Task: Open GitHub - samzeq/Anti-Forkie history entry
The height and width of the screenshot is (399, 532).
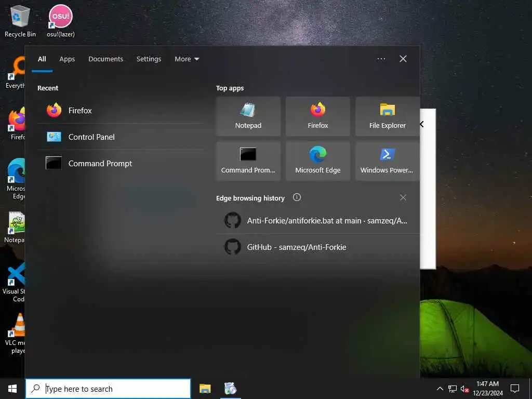Action: pyautogui.click(x=318, y=247)
